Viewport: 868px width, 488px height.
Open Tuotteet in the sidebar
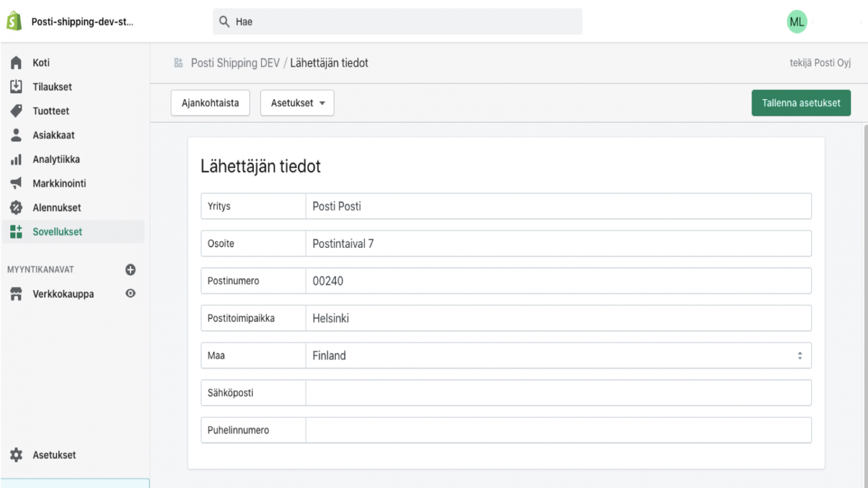tap(51, 111)
